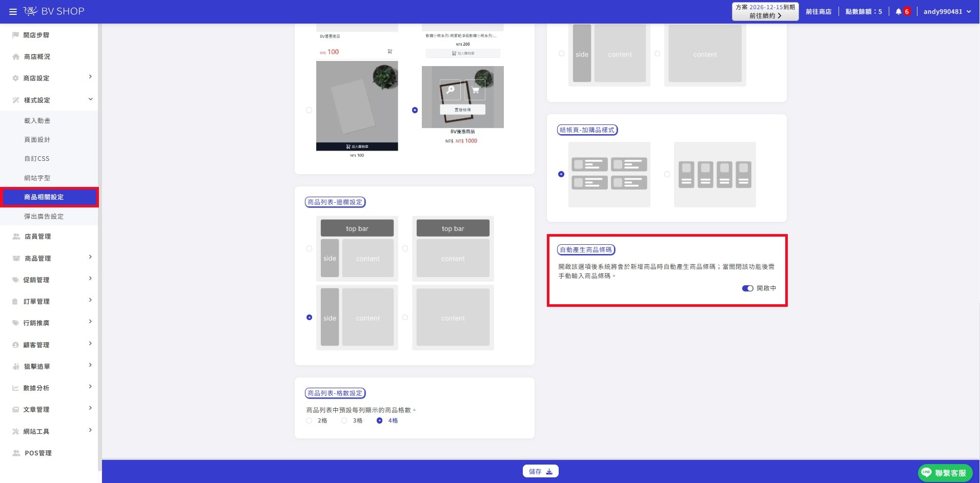Click the home icon beside 商店概況
The height and width of the screenshot is (483, 980).
click(x=15, y=57)
